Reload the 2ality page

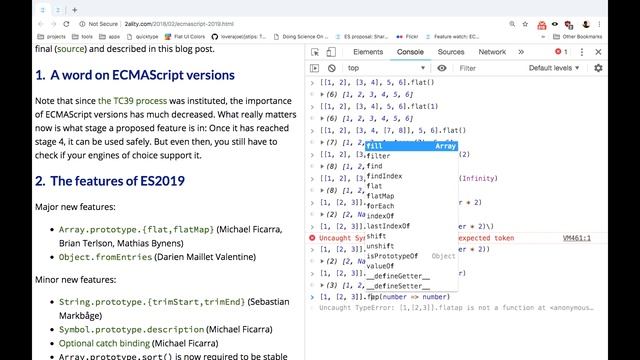point(67,24)
